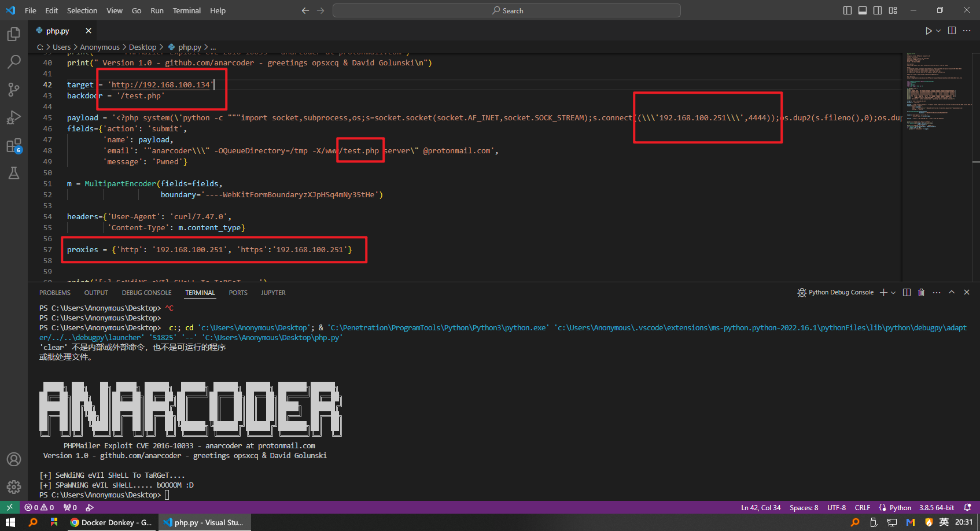Open the Help menu
This screenshot has width=980, height=531.
tap(218, 10)
